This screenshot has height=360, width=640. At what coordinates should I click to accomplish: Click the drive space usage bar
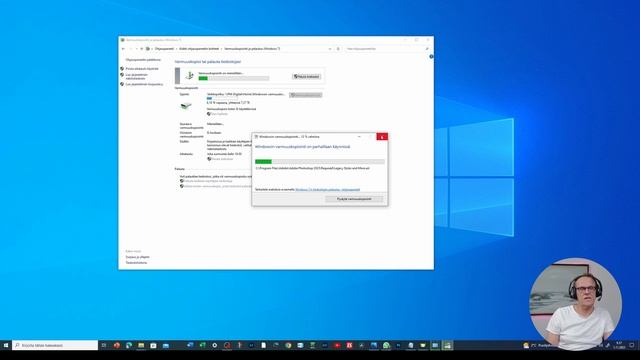(222, 98)
